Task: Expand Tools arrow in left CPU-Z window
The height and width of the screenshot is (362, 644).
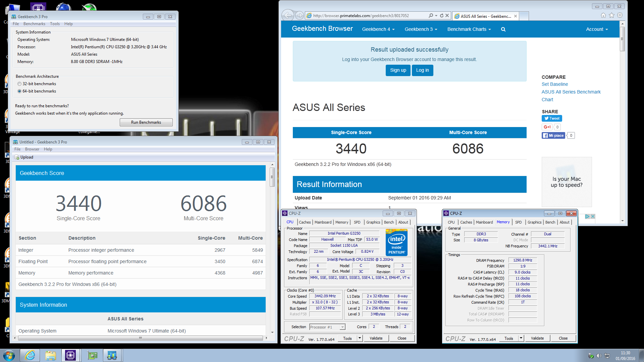Action: tap(360, 338)
